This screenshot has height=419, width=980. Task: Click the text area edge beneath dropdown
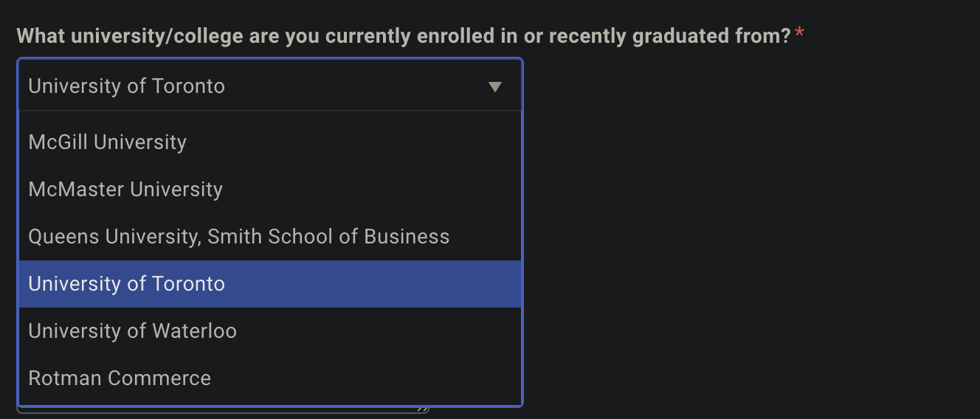(221, 409)
